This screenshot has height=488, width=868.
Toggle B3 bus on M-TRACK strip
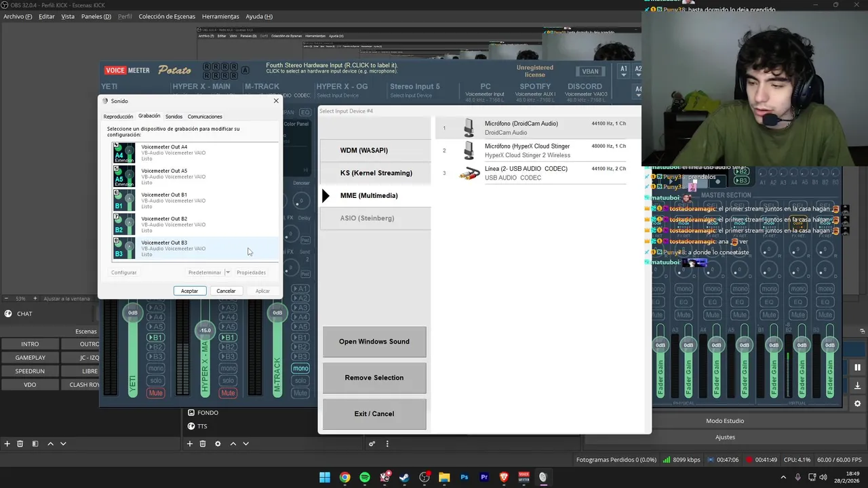coord(300,357)
